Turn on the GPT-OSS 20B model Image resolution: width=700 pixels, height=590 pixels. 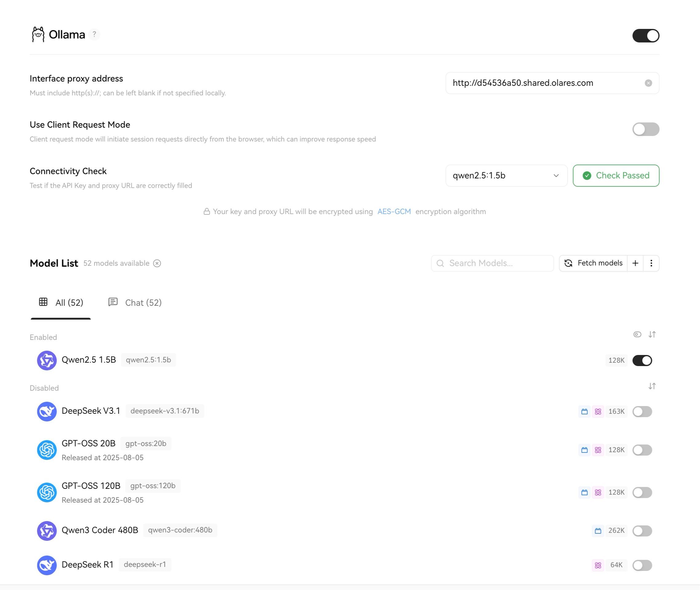click(642, 450)
